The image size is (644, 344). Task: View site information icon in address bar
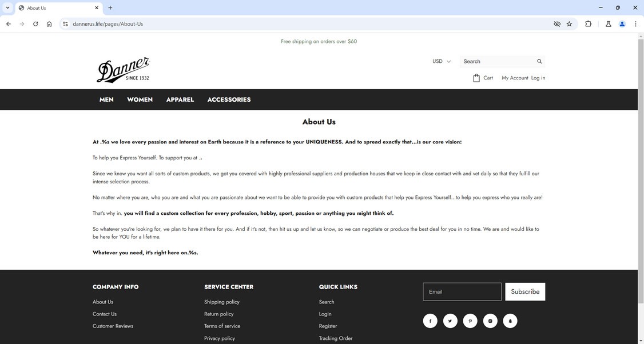[65, 24]
